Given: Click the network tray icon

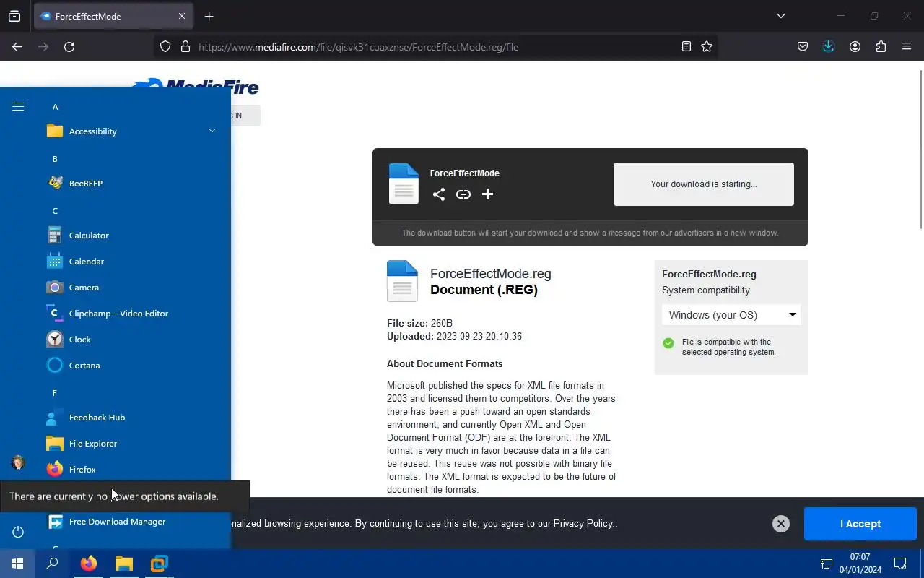Looking at the screenshot, I should tap(827, 564).
